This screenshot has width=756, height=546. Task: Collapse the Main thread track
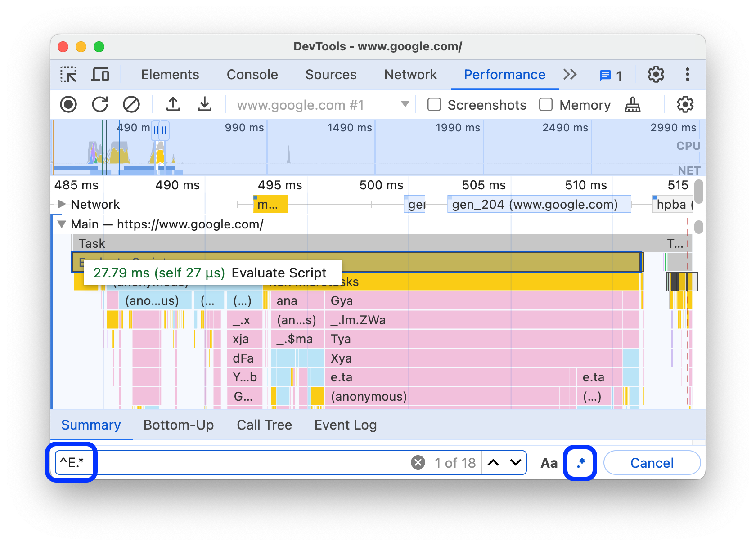(62, 224)
